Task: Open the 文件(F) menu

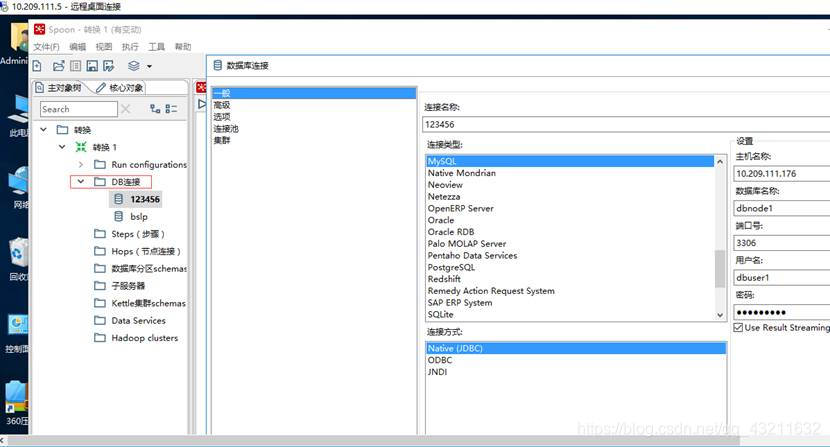Action: (47, 47)
